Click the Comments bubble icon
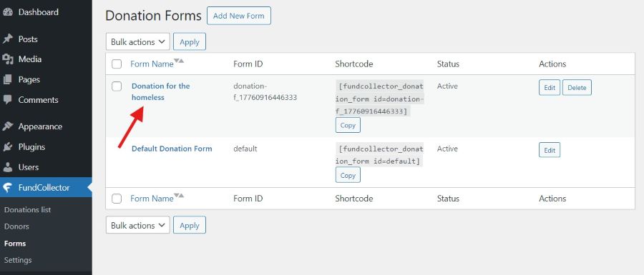The height and width of the screenshot is (275, 644). (x=7, y=99)
